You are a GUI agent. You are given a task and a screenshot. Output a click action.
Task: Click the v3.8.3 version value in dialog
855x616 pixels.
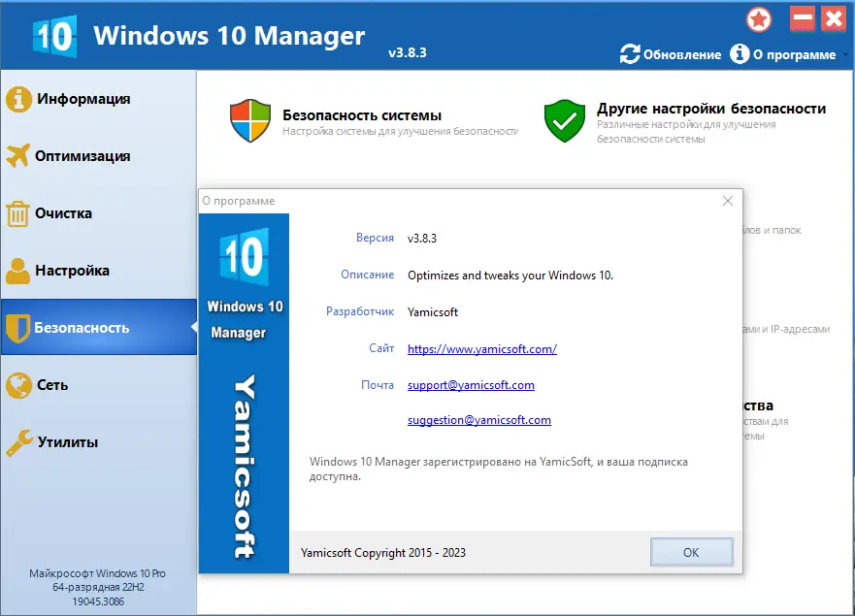422,239
